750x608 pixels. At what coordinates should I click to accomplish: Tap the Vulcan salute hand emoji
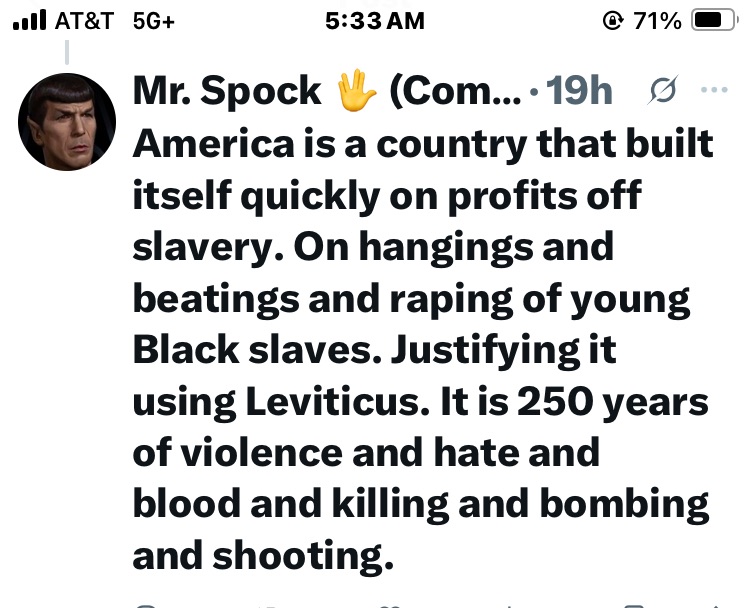tap(355, 92)
